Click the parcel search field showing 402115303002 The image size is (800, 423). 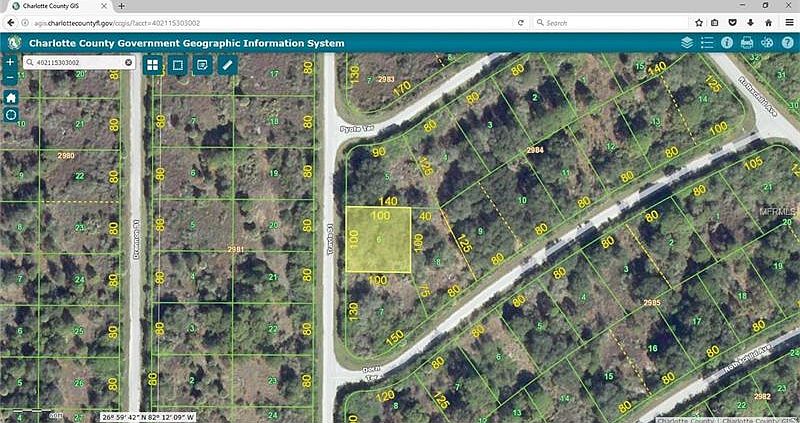79,62
